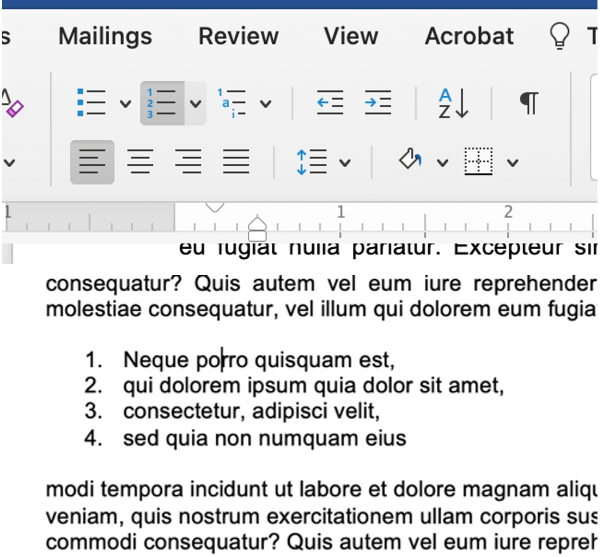Click the first line indent marker on ruler
600x557 pixels.
(213, 207)
